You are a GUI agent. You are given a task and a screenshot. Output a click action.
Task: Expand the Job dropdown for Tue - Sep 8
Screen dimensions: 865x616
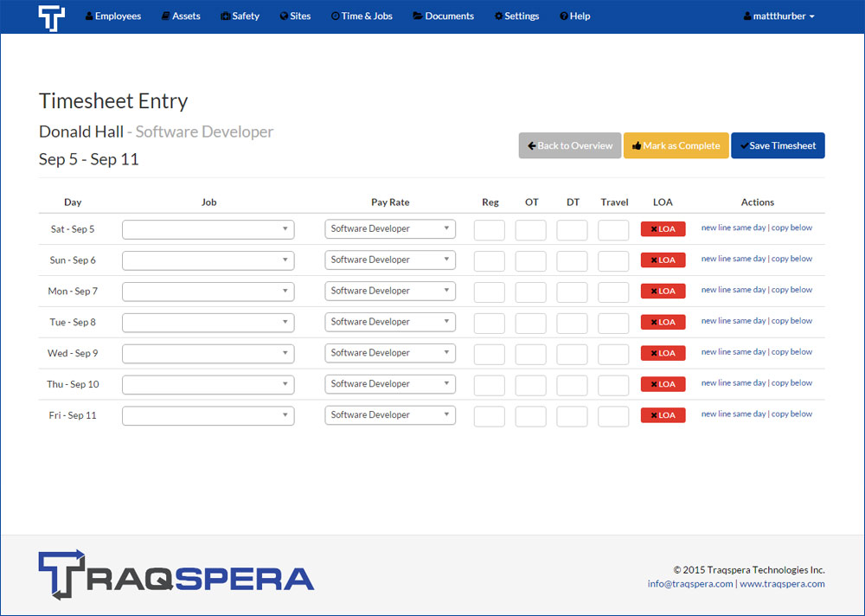[208, 322]
